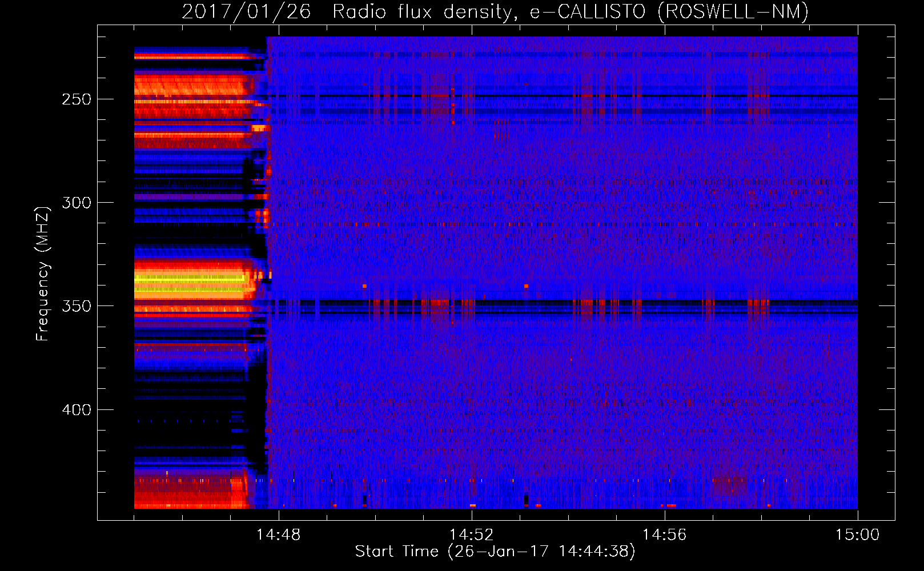Viewport: 924px width, 571px height.
Task: Click the 400 frequency tick label
Action: [x=77, y=410]
